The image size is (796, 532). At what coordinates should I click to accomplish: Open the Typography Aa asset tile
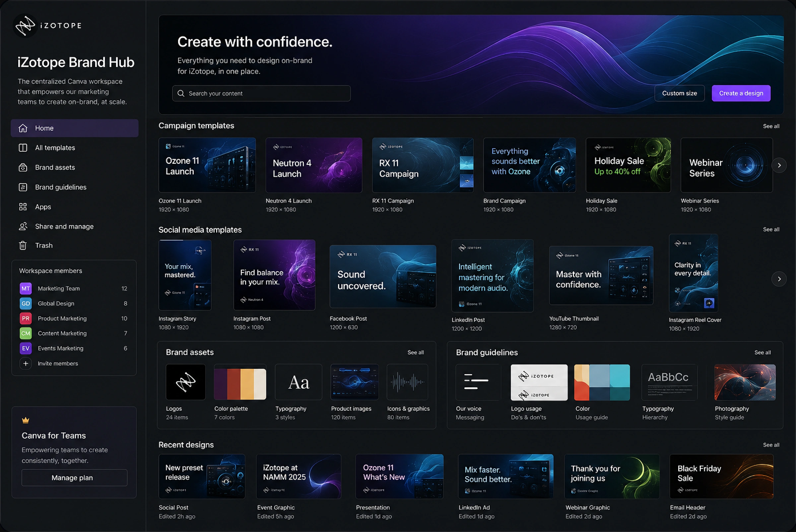[x=298, y=382]
